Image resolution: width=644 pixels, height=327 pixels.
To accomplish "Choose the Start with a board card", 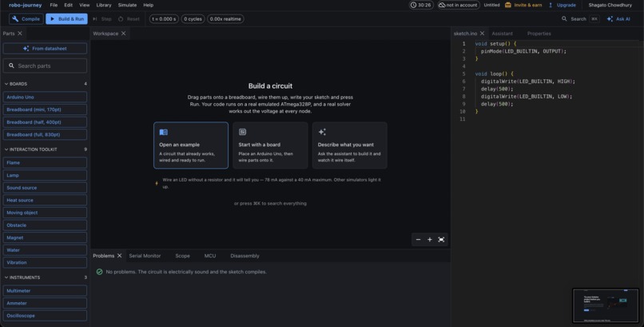I will click(x=270, y=146).
